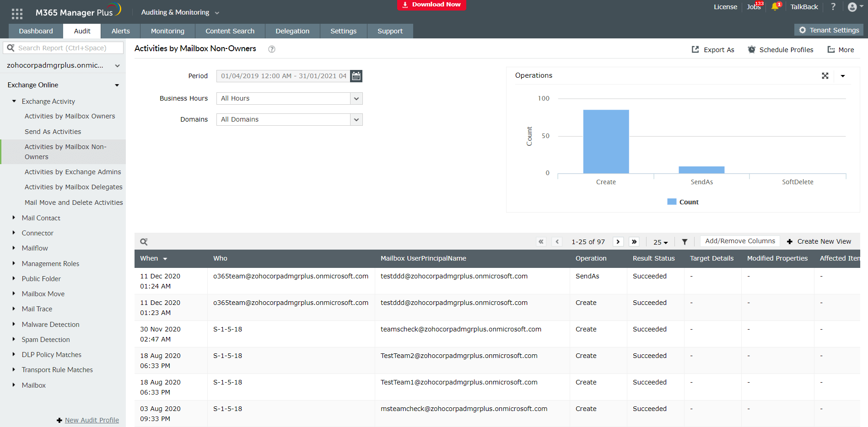Collapse the Exchange Online section
Image resolution: width=868 pixels, height=427 pixels.
point(117,85)
